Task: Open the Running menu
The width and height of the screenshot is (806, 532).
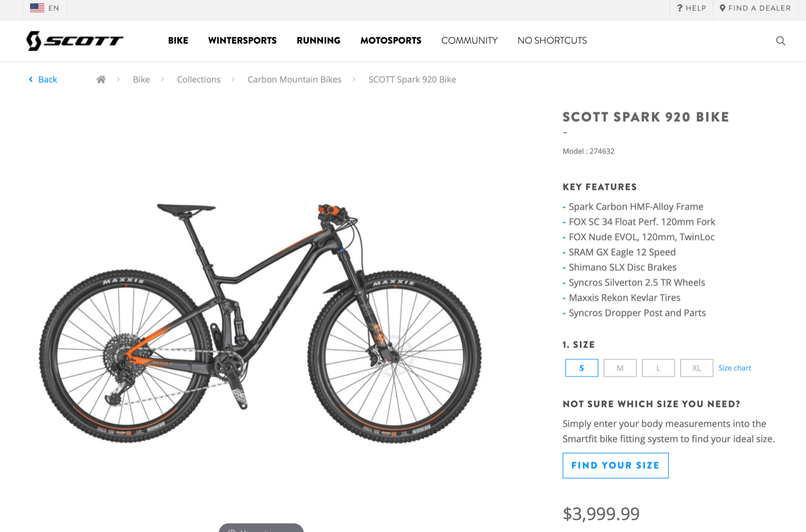Action: (x=318, y=40)
